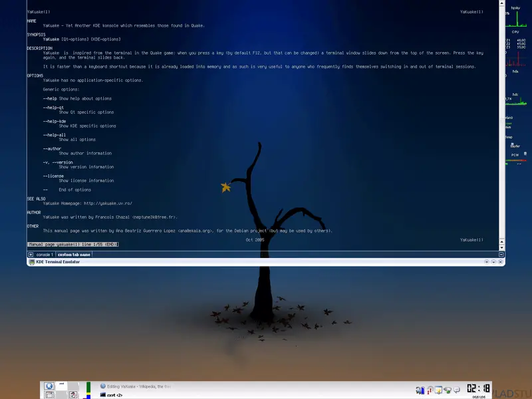Click the show desktop icon in panel

click(49, 395)
